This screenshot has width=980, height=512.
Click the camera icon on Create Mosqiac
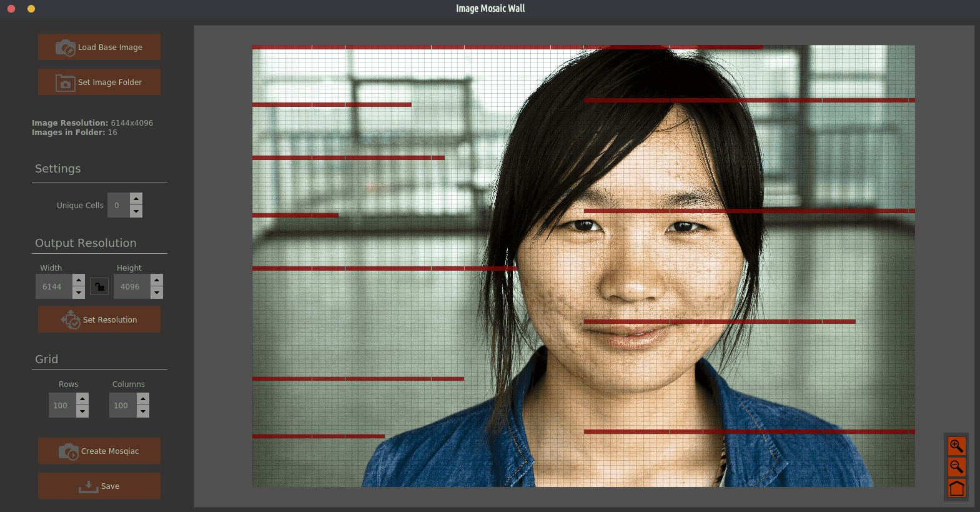tap(69, 451)
